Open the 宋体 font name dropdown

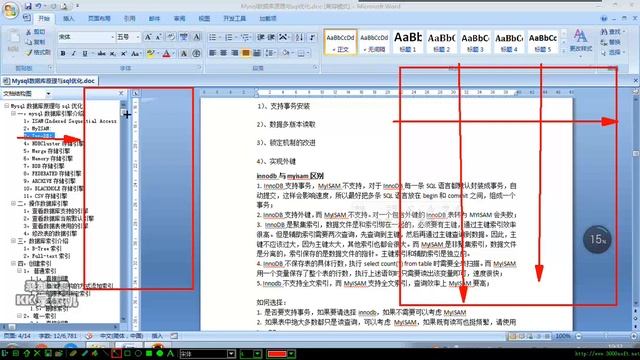point(113,37)
